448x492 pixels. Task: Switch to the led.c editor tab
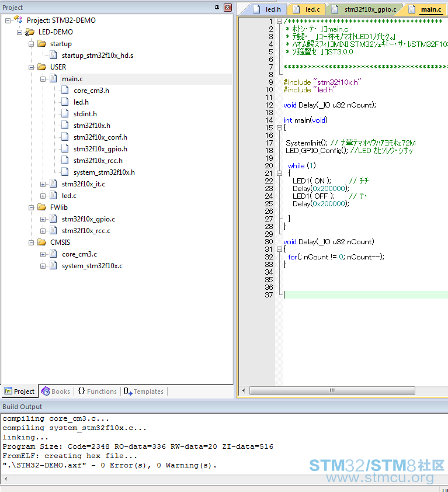[x=307, y=9]
